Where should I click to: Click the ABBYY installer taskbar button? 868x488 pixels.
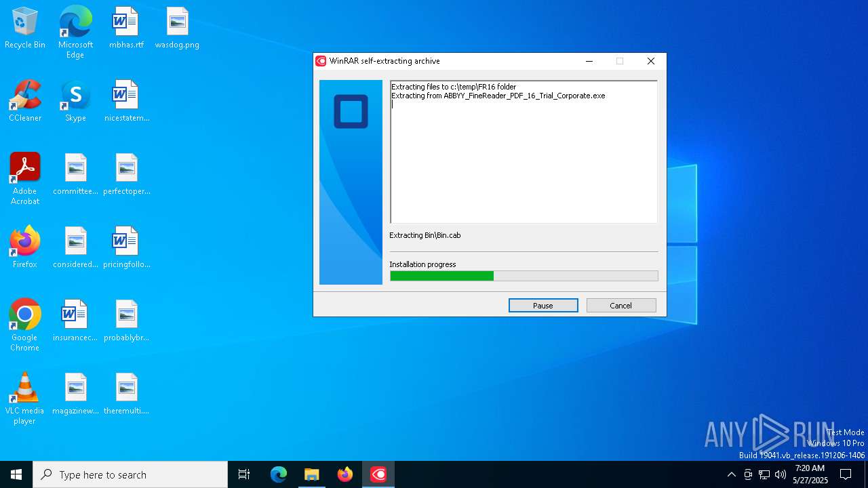click(378, 474)
